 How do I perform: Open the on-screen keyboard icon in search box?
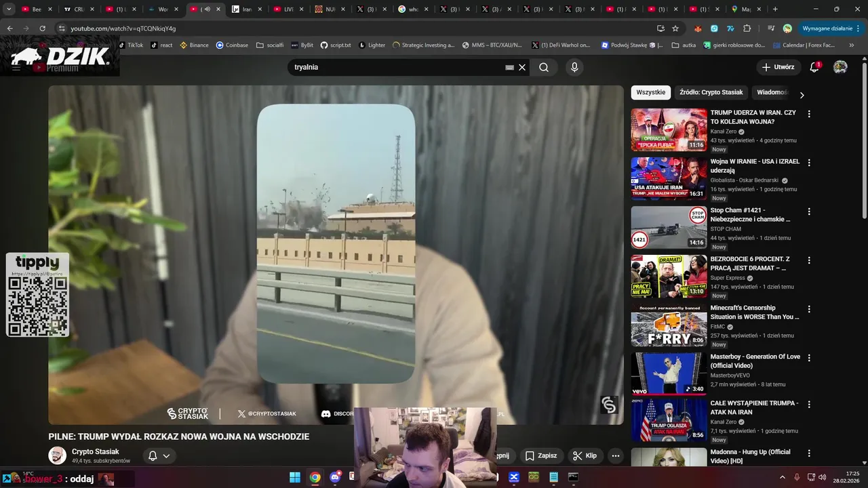[x=509, y=67]
